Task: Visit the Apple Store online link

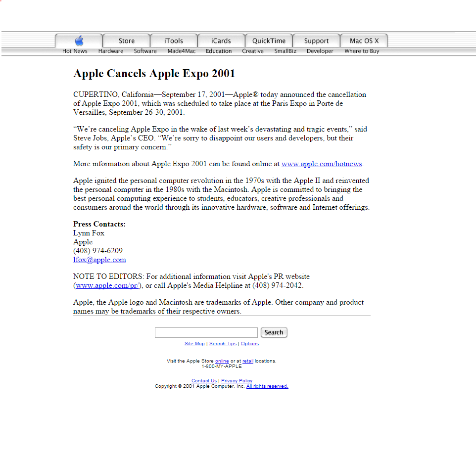Action: (x=222, y=361)
